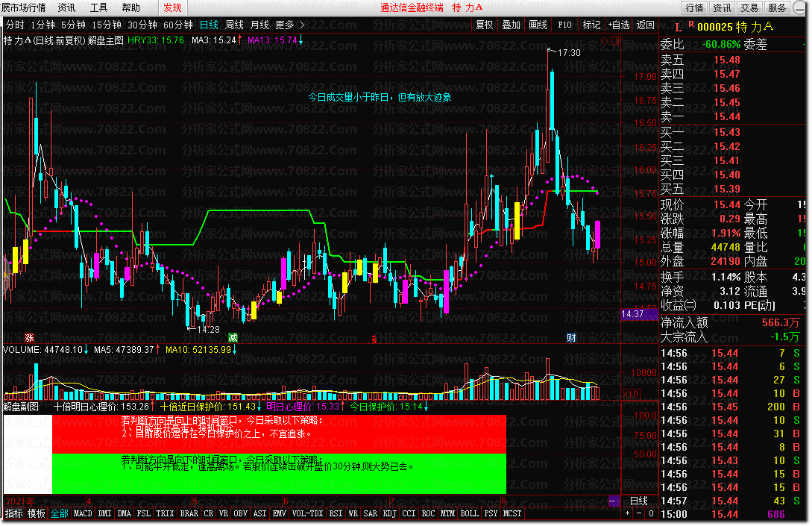Click the diamond icon above the chart's right edge
The width and height of the screenshot is (812, 526).
tap(605, 40)
